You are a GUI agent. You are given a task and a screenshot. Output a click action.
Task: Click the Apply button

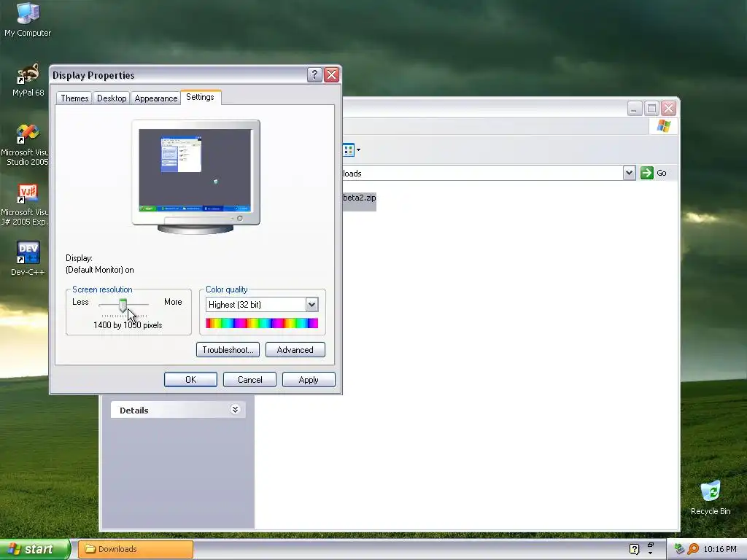[x=309, y=379]
